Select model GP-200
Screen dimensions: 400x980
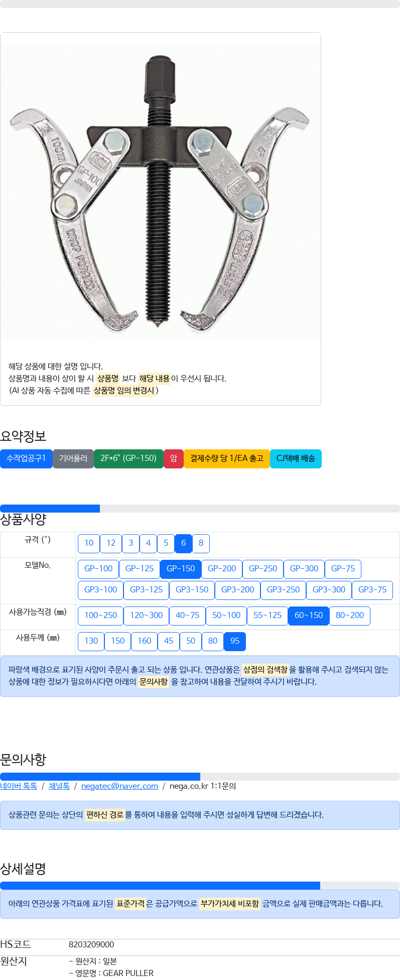[x=222, y=569]
